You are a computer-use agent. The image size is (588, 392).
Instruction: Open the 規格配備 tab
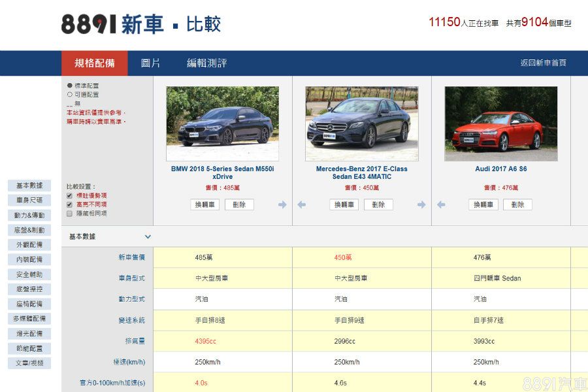pos(95,63)
